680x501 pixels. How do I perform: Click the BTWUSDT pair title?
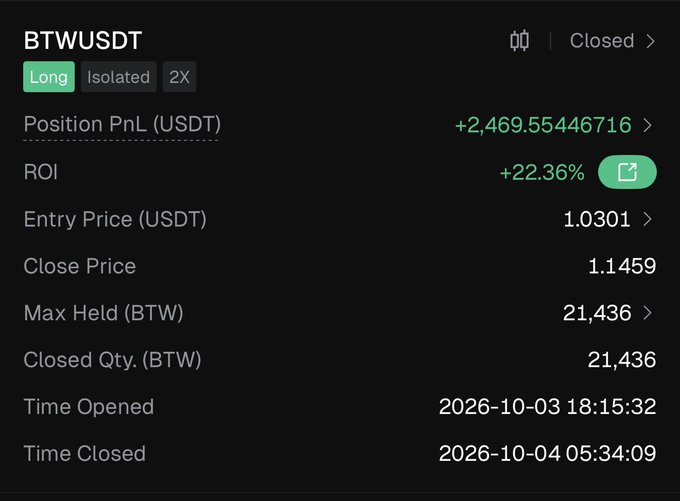point(83,41)
